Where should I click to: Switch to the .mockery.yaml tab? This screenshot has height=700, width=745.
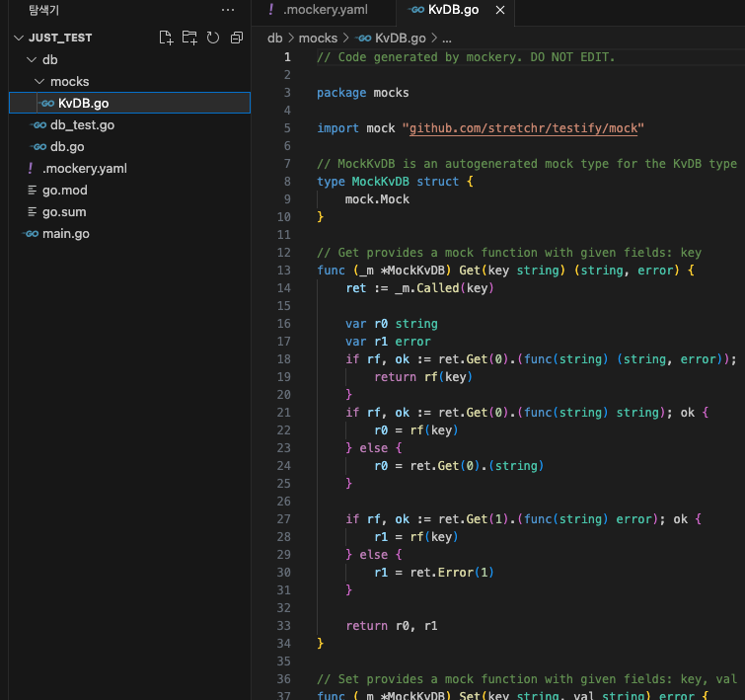pos(325,10)
